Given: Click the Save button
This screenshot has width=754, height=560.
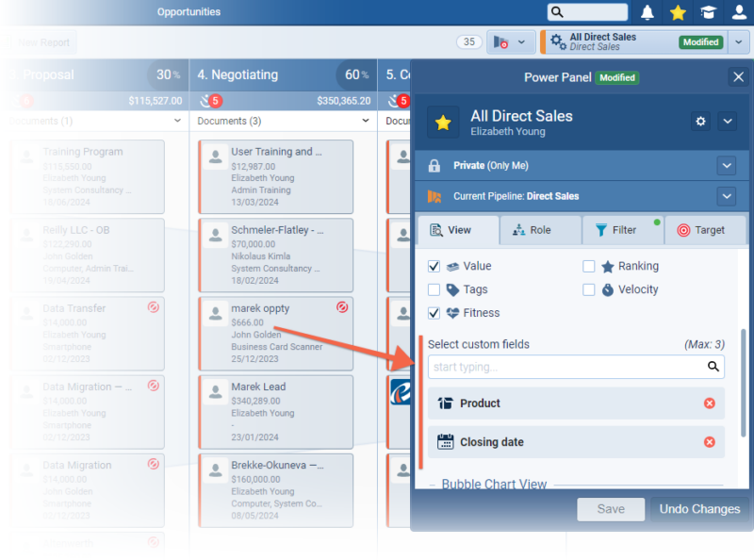Looking at the screenshot, I should pos(611,509).
